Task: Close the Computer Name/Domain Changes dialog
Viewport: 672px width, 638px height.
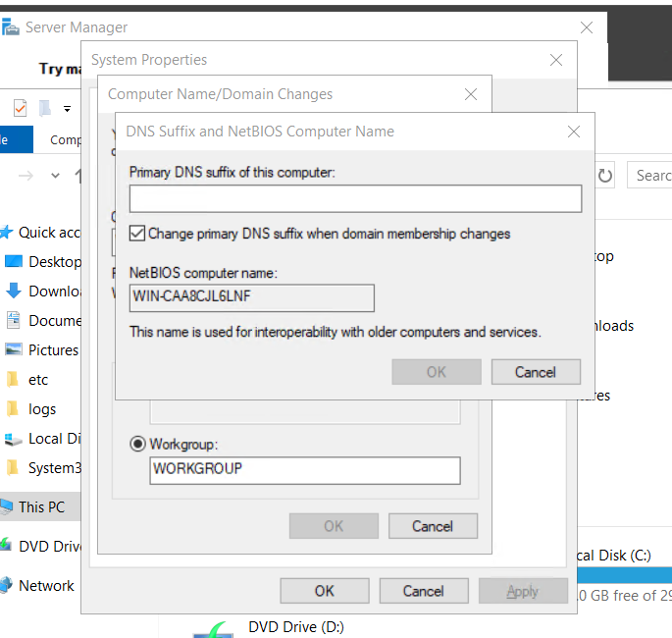Action: pos(471,94)
